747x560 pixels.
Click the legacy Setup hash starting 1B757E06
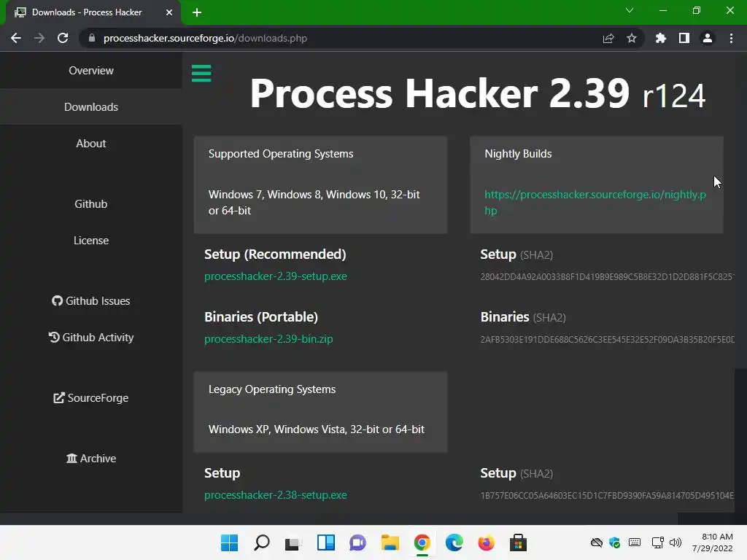coord(608,496)
